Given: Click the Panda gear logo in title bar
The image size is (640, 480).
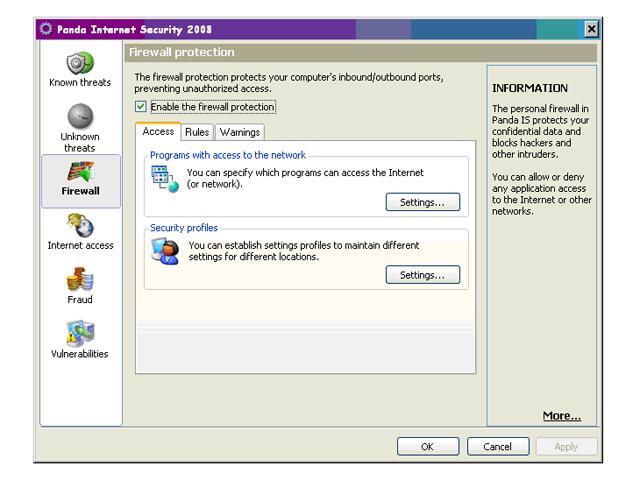Looking at the screenshot, I should (x=46, y=29).
